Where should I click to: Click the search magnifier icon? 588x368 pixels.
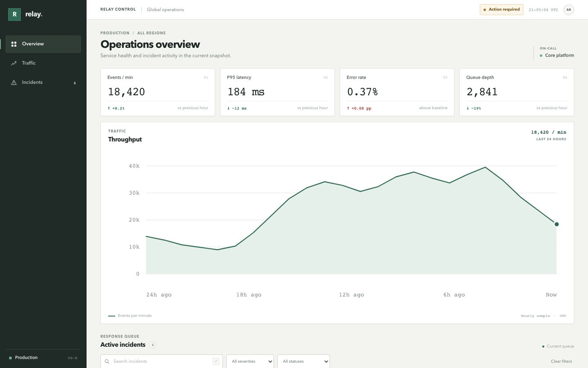coord(107,361)
